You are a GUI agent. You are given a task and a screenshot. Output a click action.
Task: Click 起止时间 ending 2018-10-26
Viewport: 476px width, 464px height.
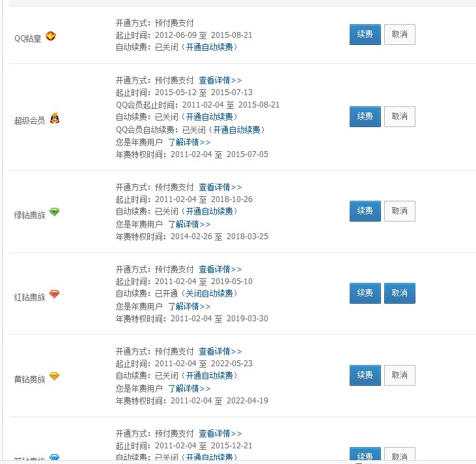pyautogui.click(x=184, y=199)
